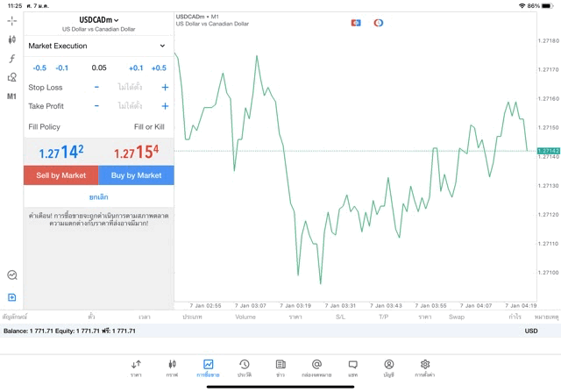This screenshot has width=561, height=392.
Task: Open the objects shapes tool
Action: tap(11, 77)
